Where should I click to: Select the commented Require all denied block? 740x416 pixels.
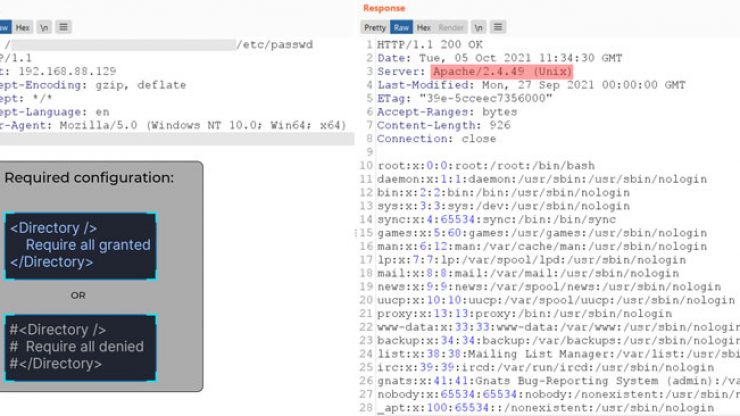coord(80,348)
